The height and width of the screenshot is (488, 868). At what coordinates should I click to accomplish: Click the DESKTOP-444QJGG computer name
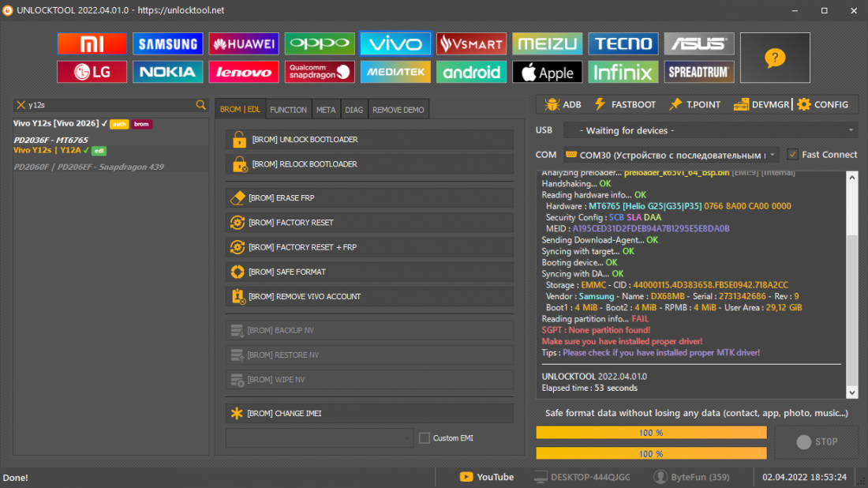(582, 477)
